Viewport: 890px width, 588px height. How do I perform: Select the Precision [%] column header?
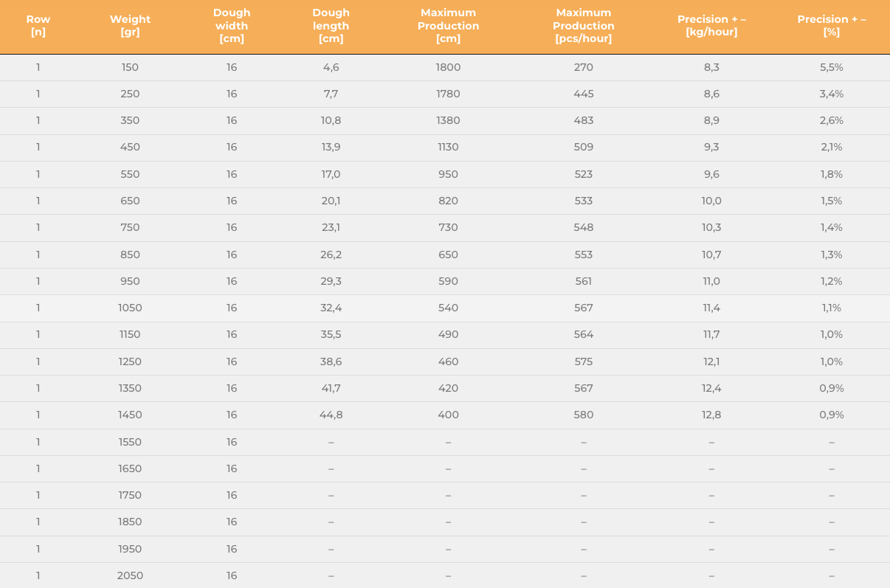click(832, 26)
